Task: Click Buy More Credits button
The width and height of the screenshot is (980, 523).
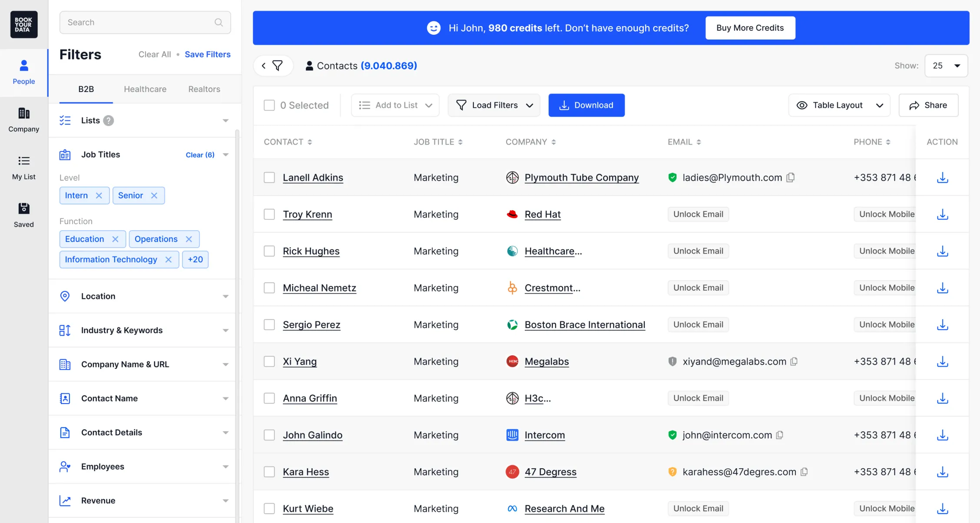Action: point(750,28)
